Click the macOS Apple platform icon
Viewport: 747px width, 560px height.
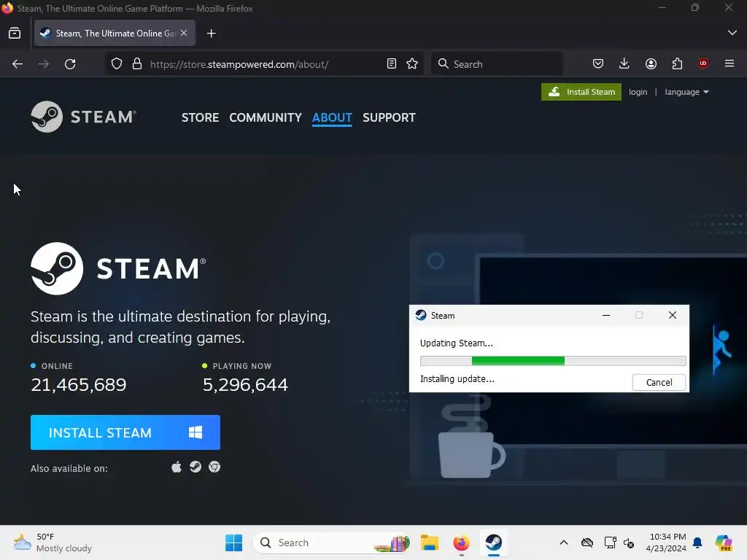pyautogui.click(x=177, y=467)
